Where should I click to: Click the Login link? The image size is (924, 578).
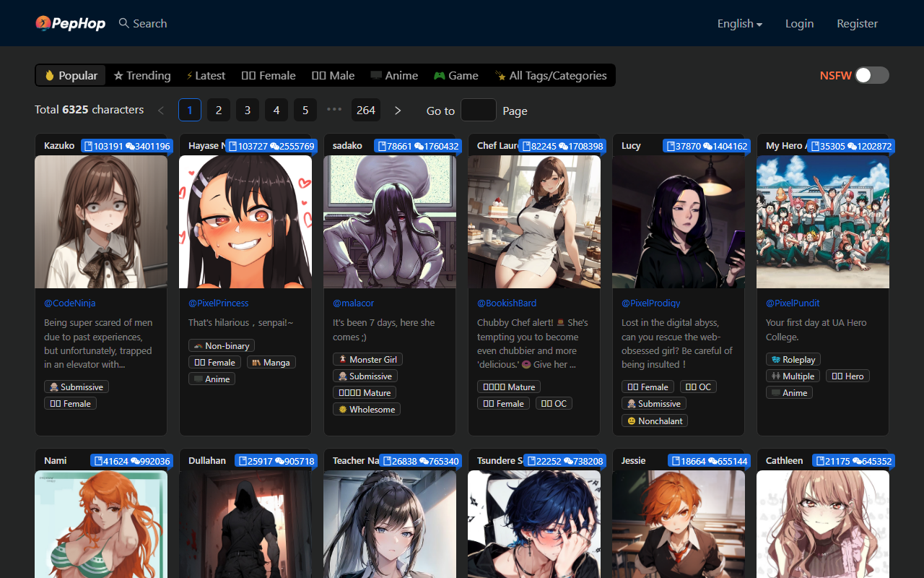pyautogui.click(x=799, y=24)
